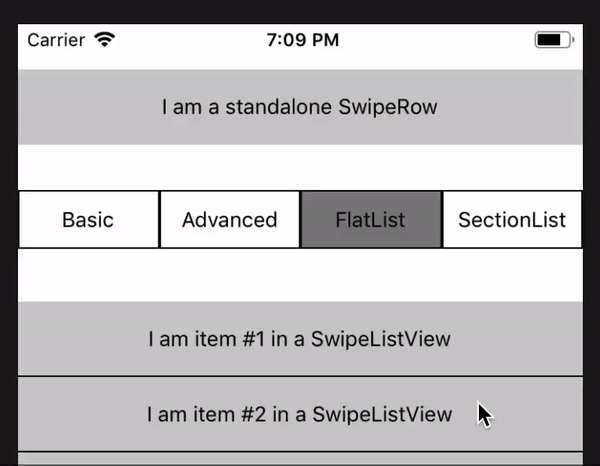Click the white gap below the tab bar
600x466 pixels.
300,275
